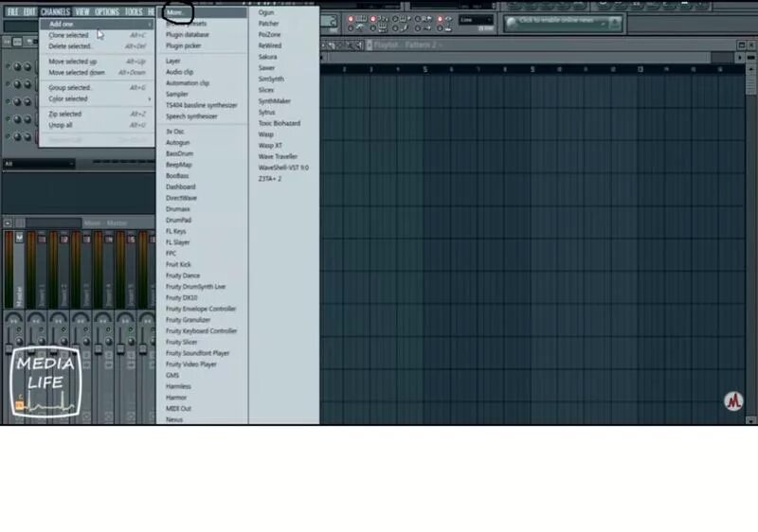This screenshot has height=532, width=758.
Task: Choose 'Unzip all' entry
Action: 97,125
